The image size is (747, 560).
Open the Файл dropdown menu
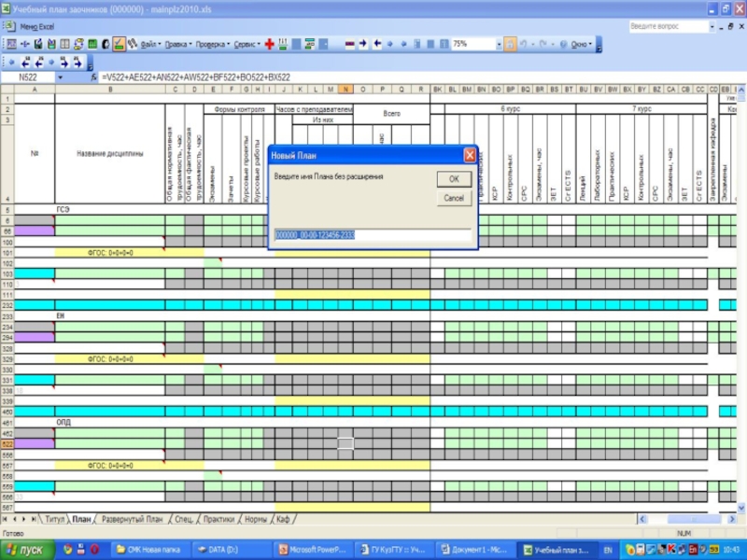tap(149, 44)
